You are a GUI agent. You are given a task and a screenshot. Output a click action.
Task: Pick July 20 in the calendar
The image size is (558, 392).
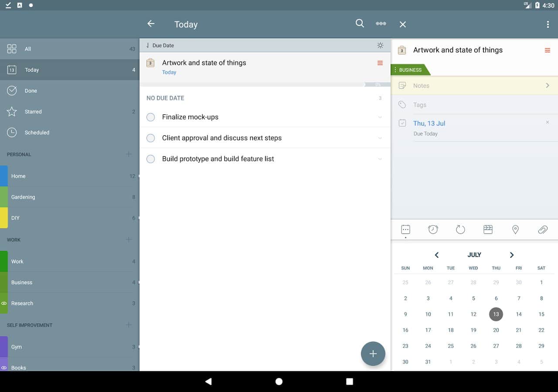(x=496, y=330)
